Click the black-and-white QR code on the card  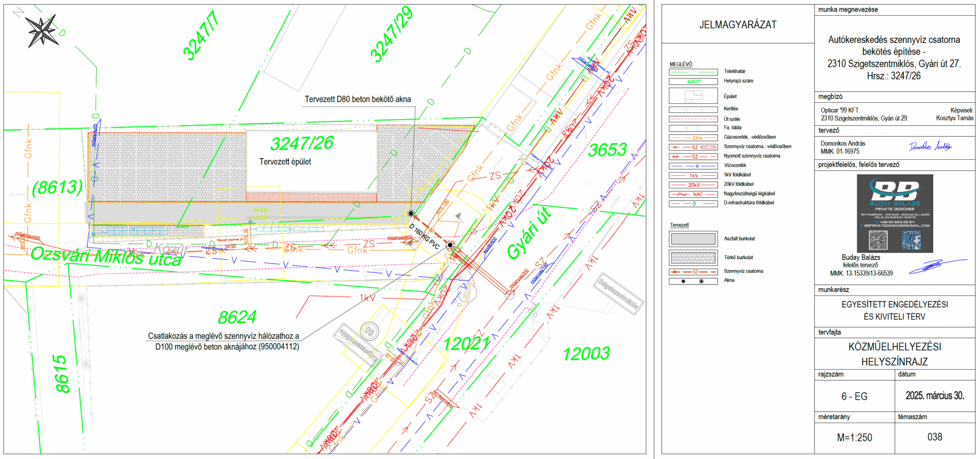tap(878, 240)
